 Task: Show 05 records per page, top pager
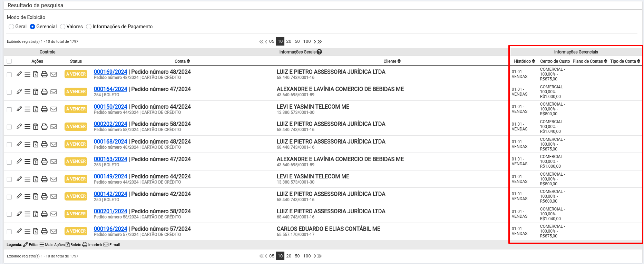tap(272, 41)
